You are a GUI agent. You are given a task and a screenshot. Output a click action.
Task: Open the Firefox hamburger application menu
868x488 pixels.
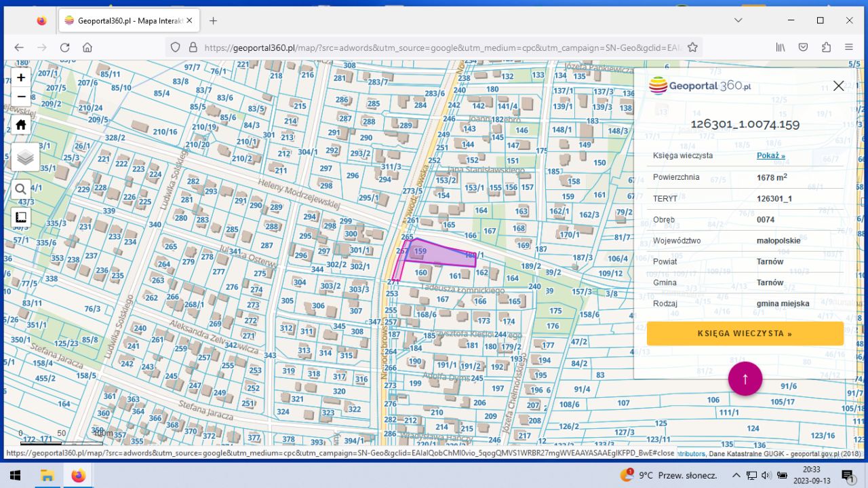point(848,48)
